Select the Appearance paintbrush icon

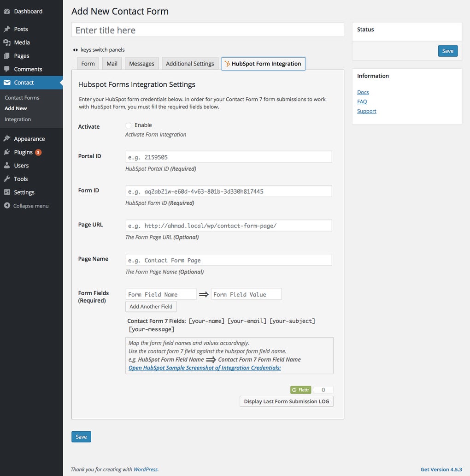coord(7,138)
